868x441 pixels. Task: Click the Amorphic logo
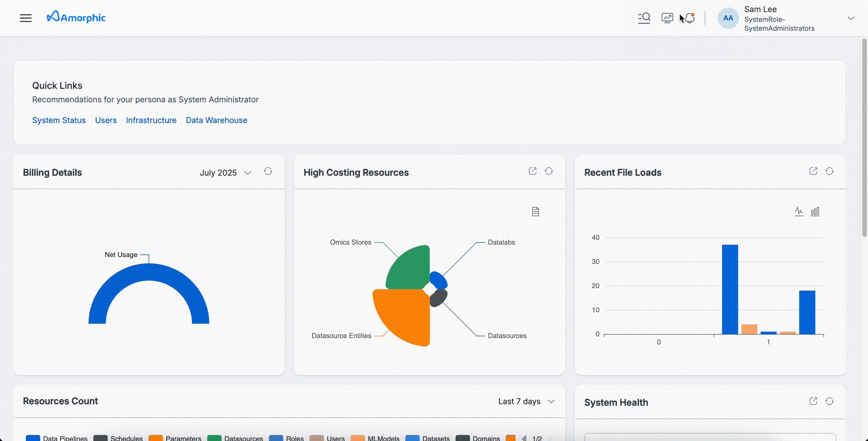(x=76, y=17)
